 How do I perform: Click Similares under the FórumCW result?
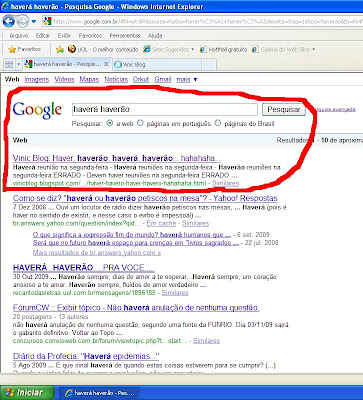click(x=207, y=341)
